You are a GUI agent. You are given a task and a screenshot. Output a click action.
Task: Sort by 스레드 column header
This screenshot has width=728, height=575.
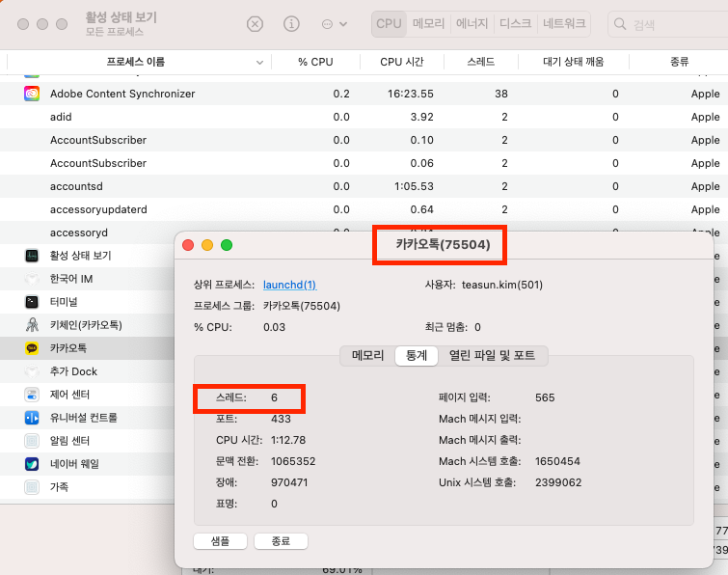click(x=481, y=62)
